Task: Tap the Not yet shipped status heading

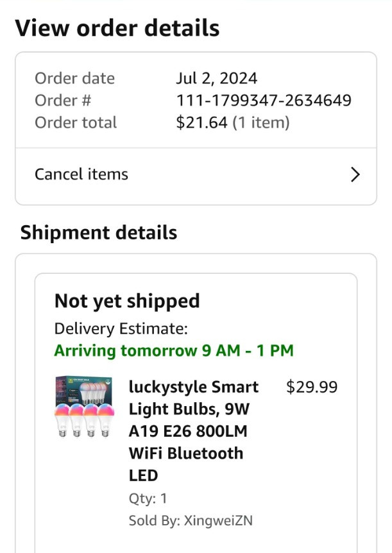Action: pos(127,301)
